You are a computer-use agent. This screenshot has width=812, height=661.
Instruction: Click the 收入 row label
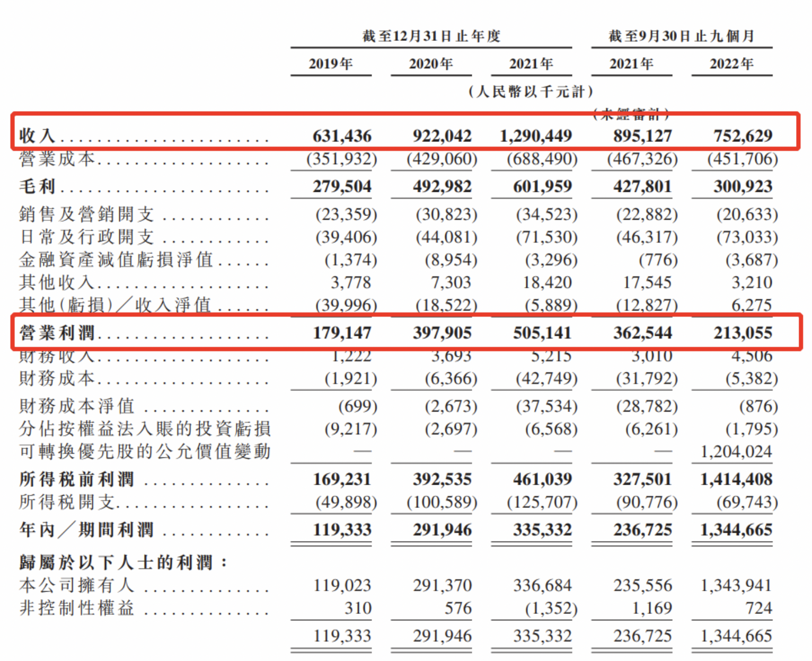click(x=37, y=136)
